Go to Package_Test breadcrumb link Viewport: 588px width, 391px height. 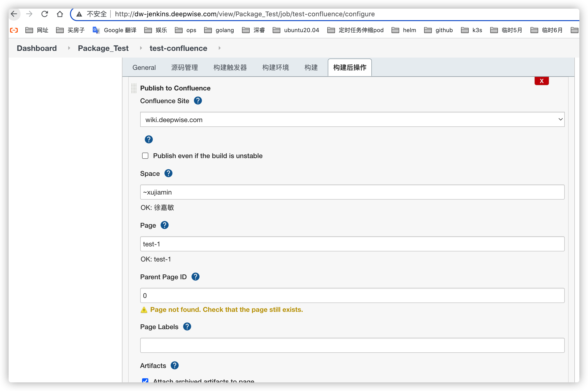pos(103,48)
